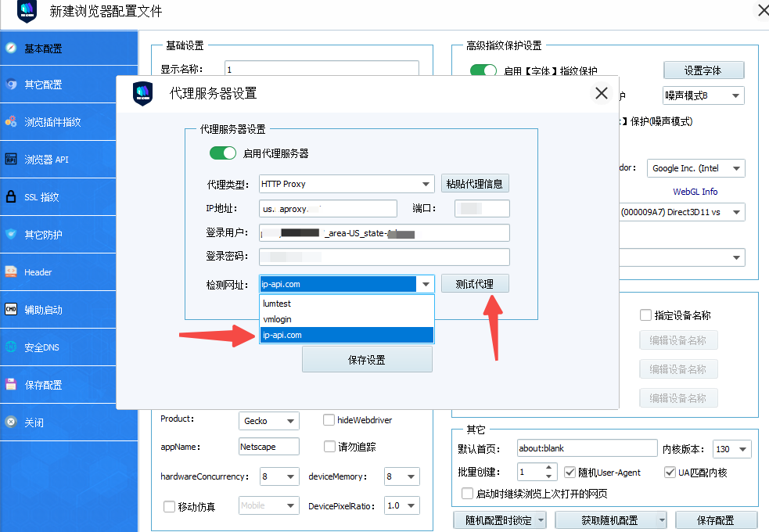This screenshot has width=769, height=532.
Task: Click the 其它防护 shield icon
Action: pos(11,235)
